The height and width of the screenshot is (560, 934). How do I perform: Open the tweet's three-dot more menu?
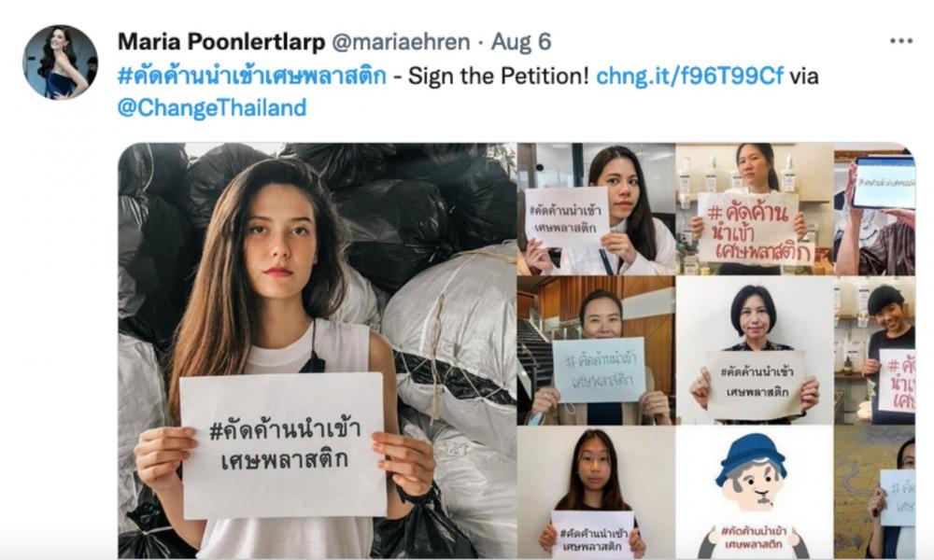click(900, 41)
